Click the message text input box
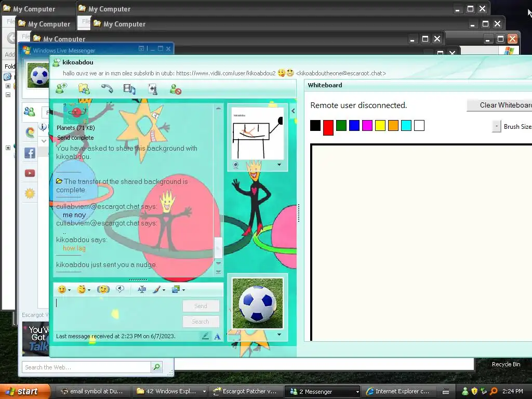 tap(118, 313)
